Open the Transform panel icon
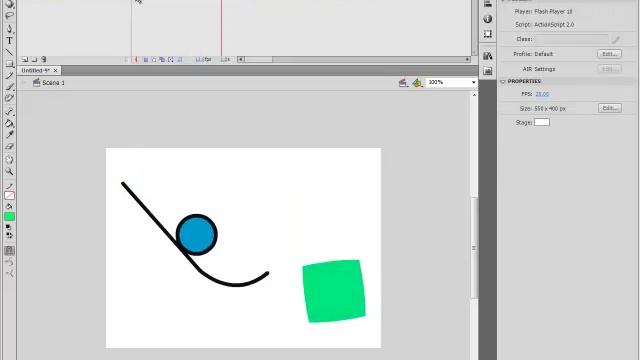Viewport: 640px width, 360px height. point(488,34)
